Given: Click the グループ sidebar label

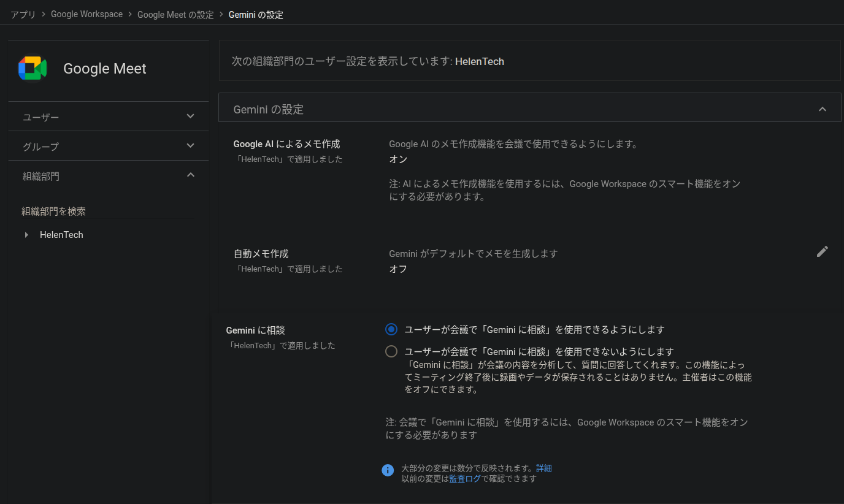Looking at the screenshot, I should (x=41, y=146).
